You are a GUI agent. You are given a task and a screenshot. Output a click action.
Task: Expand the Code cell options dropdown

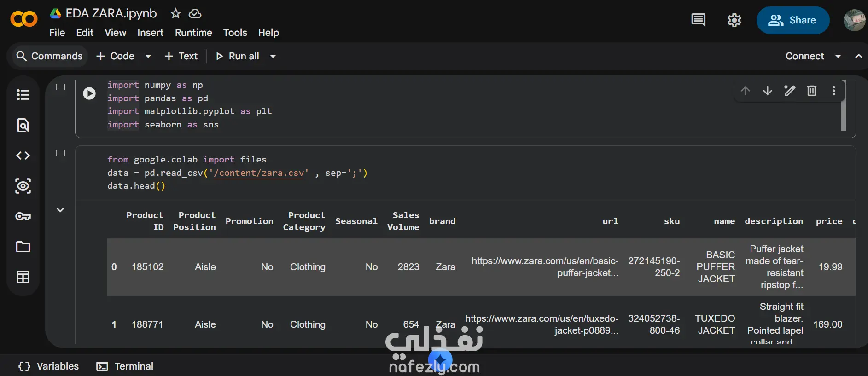[x=148, y=56]
